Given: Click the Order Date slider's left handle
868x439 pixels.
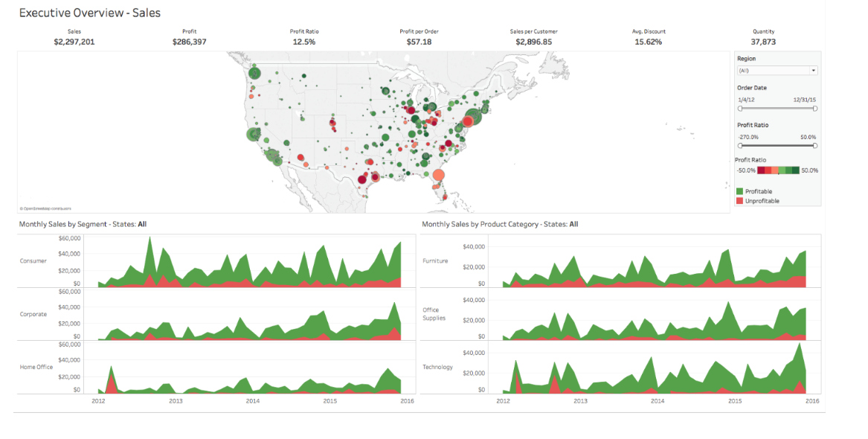Looking at the screenshot, I should click(x=740, y=109).
